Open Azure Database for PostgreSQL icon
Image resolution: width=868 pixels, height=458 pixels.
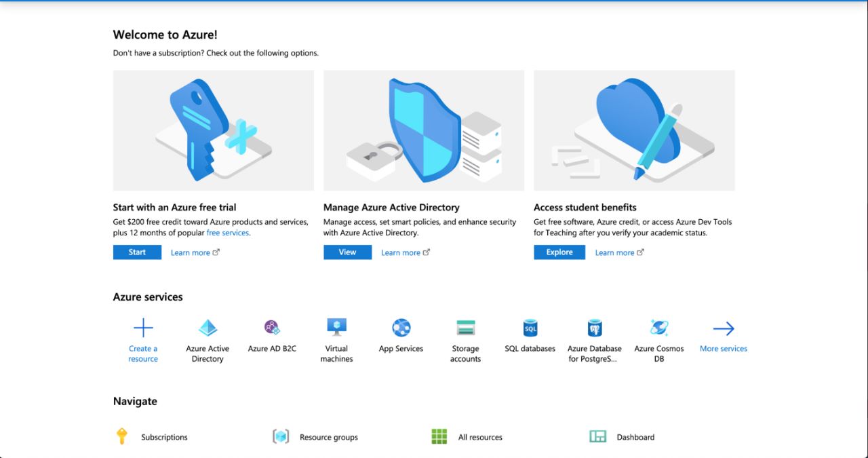(x=595, y=328)
